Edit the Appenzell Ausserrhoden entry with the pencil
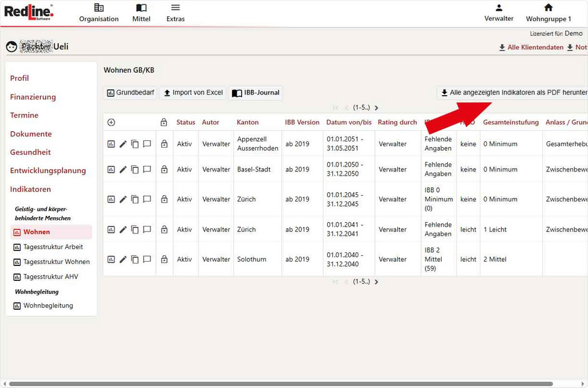This screenshot has width=588, height=388. [x=123, y=144]
